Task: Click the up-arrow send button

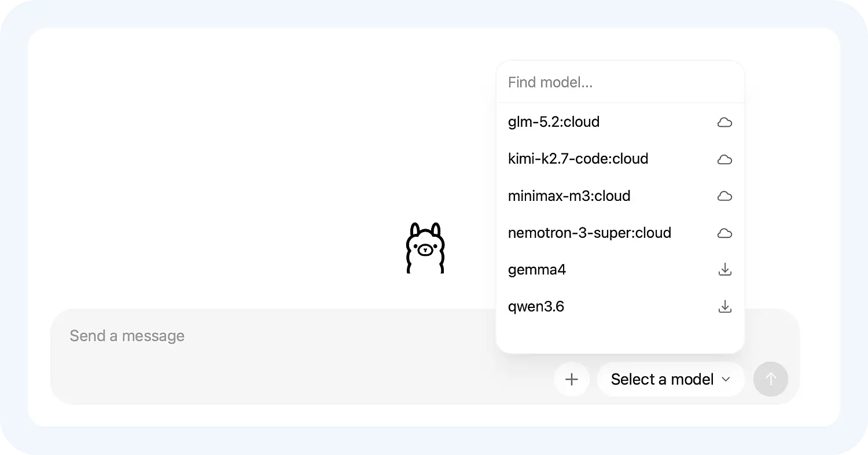Action: click(x=771, y=379)
